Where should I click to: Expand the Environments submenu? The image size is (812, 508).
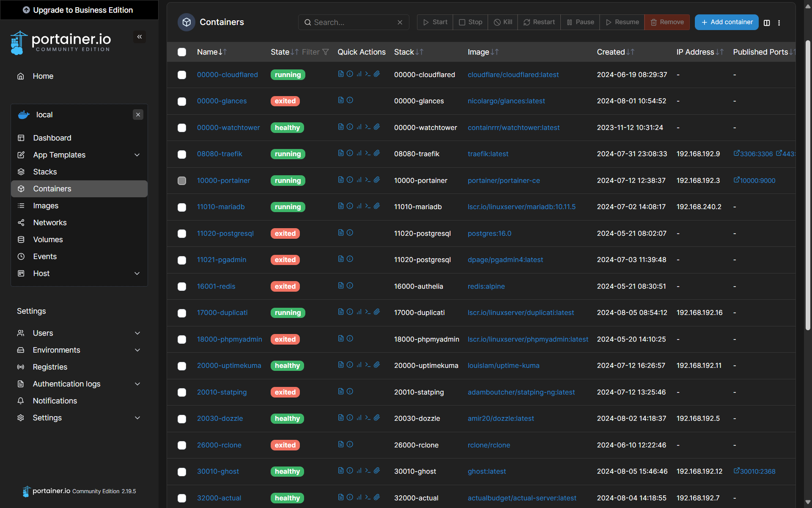[x=137, y=350]
